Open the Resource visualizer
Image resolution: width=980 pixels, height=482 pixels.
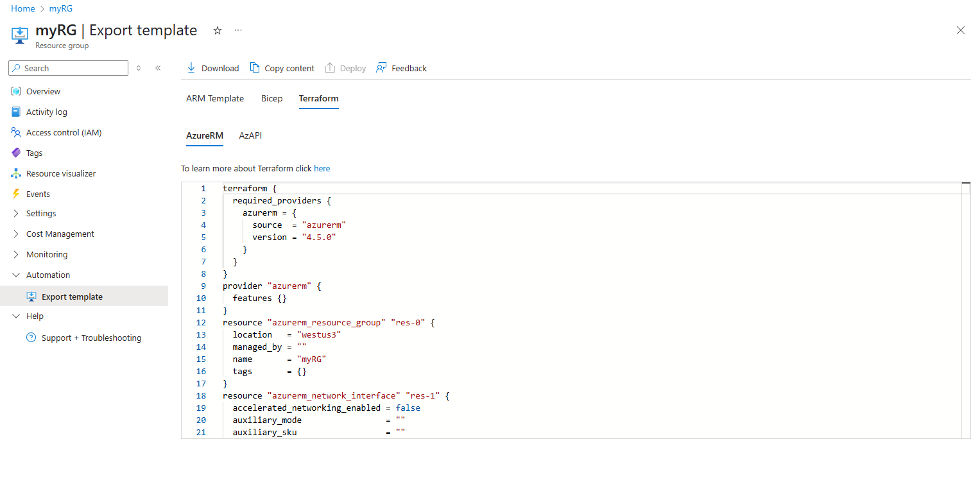(x=61, y=173)
